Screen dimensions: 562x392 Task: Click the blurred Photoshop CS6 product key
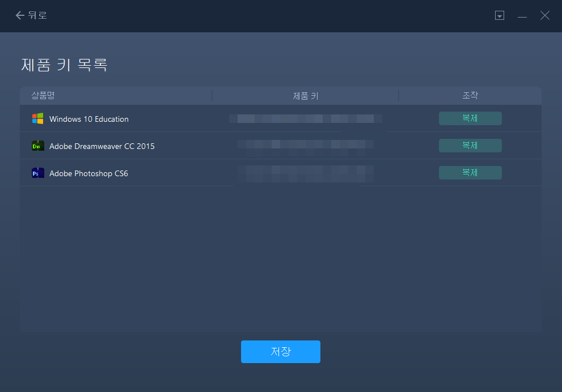[305, 173]
